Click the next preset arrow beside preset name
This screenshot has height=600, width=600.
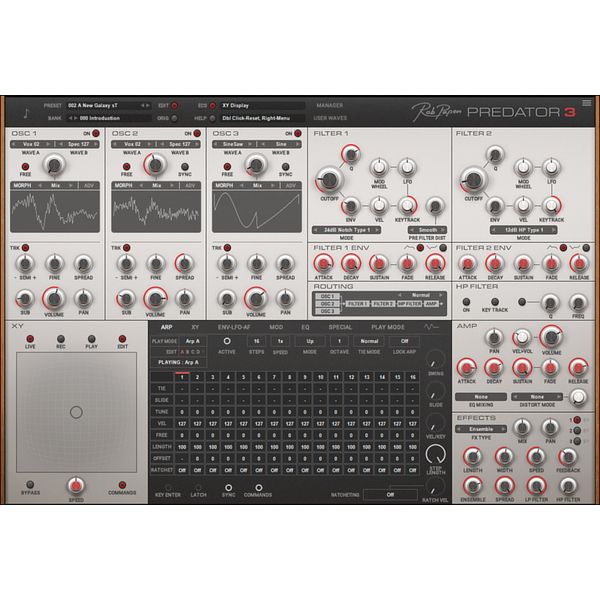tap(148, 105)
